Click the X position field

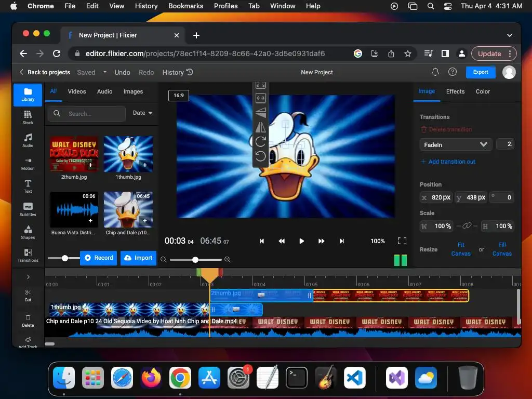coord(436,197)
